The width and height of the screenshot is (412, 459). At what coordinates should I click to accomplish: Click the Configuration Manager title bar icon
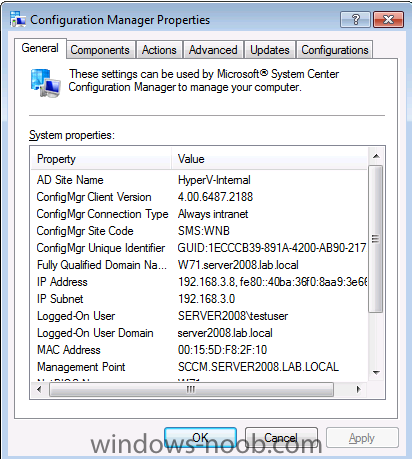[x=18, y=19]
